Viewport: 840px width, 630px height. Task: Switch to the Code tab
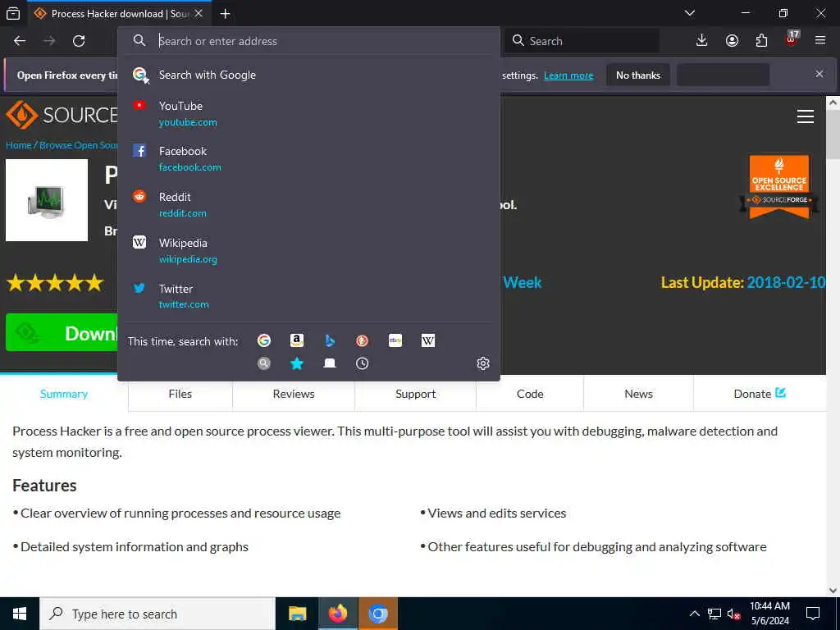click(x=530, y=394)
